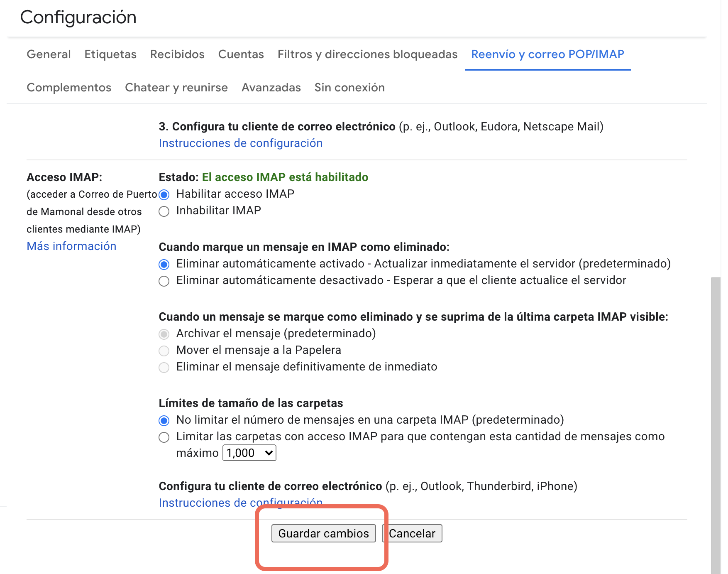
Task: Click the page's vertical scrollbar
Action: (x=716, y=415)
